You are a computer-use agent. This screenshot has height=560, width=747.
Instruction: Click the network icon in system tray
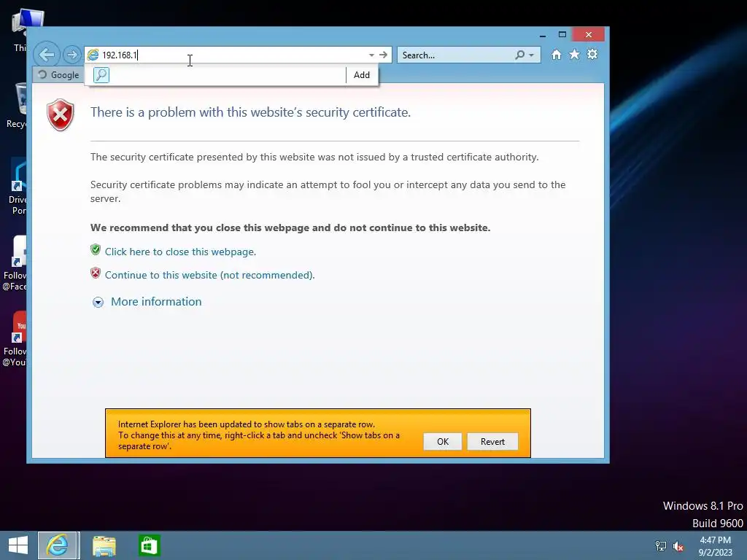[x=661, y=546]
